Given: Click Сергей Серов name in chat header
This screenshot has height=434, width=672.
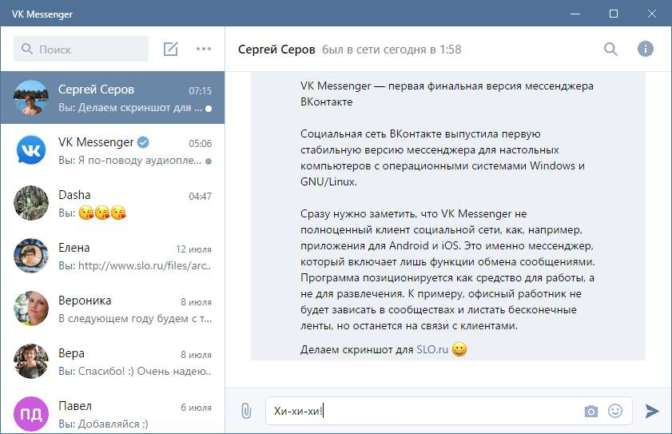Looking at the screenshot, I should [x=276, y=49].
